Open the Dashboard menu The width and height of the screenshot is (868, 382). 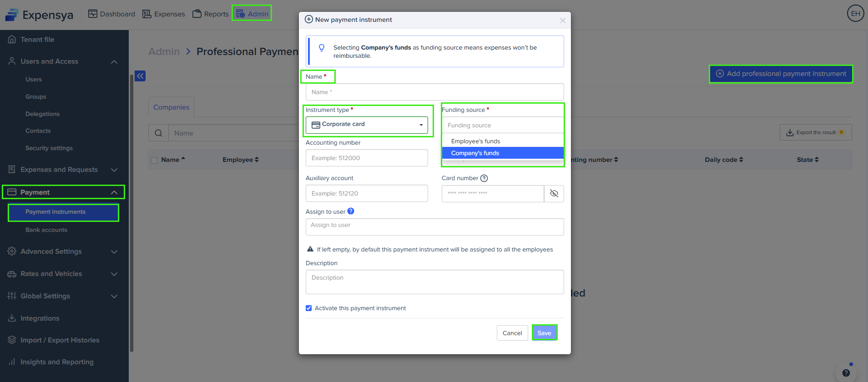111,14
